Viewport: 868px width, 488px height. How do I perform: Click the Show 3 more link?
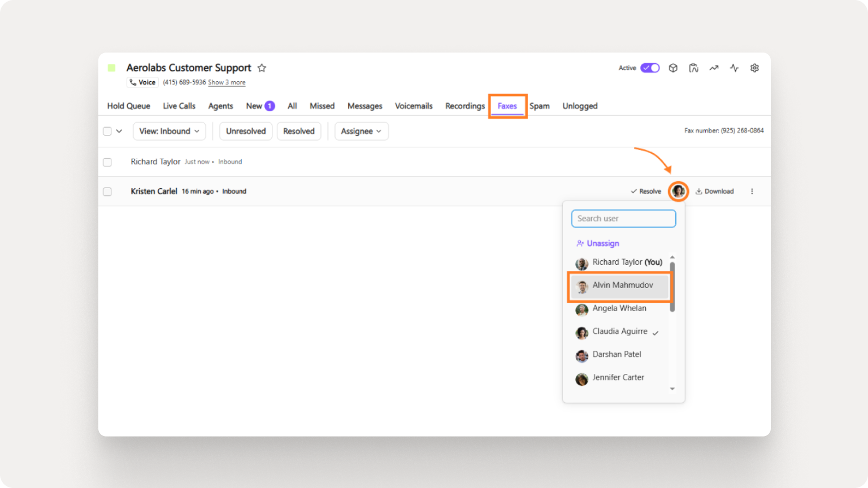[227, 82]
